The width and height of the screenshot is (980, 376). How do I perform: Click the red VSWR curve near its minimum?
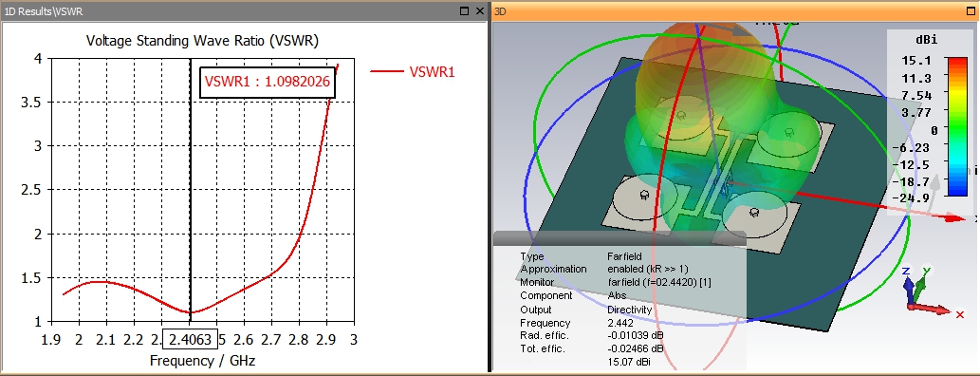tap(190, 311)
